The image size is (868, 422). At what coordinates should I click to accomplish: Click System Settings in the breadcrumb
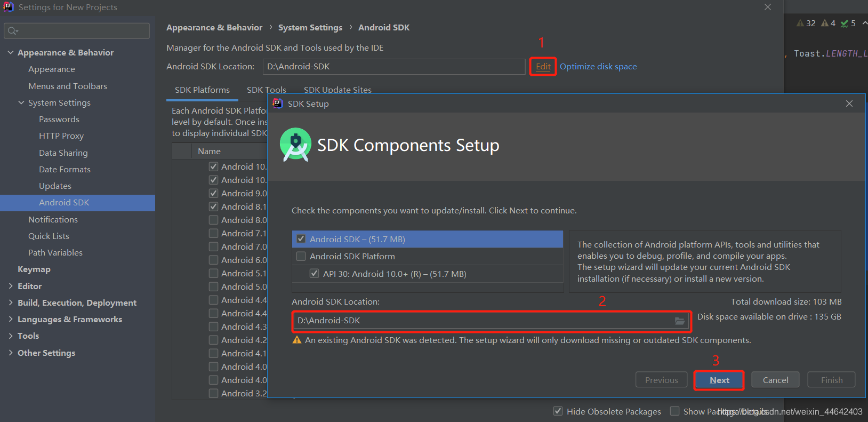pos(310,27)
